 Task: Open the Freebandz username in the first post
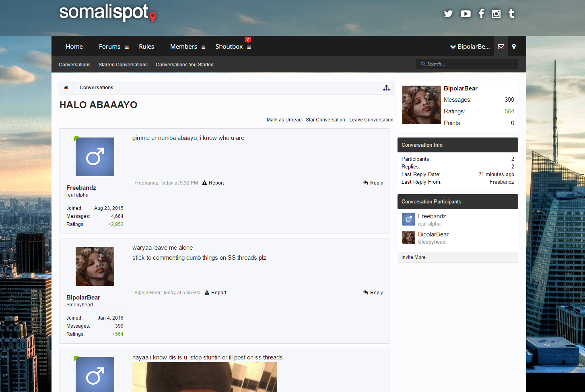81,188
